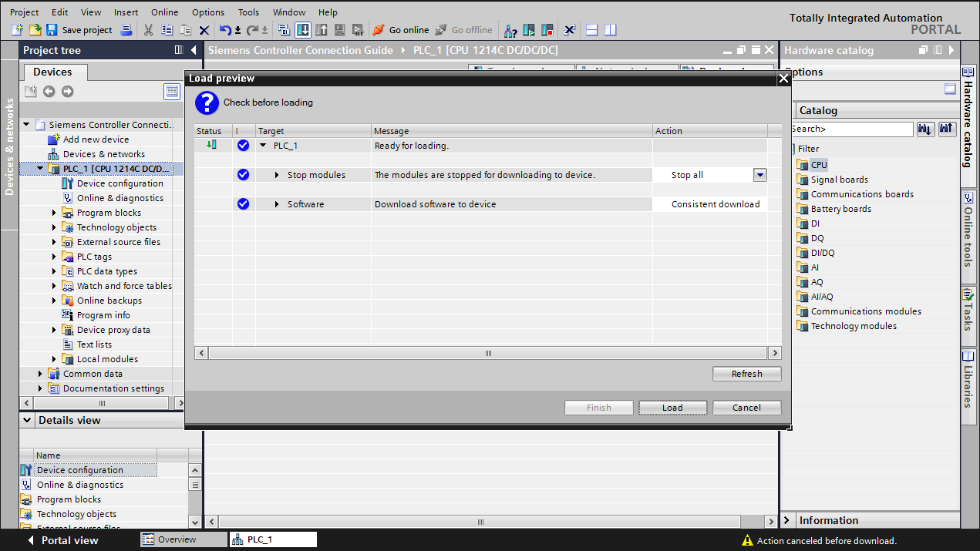Switch to Portal view
The width and height of the screenshot is (980, 551).
pos(63,540)
